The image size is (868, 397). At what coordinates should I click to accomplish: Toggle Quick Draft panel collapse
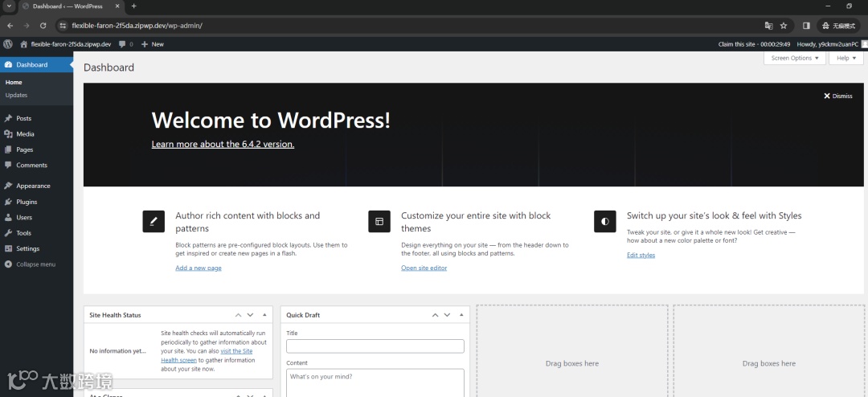pos(461,315)
